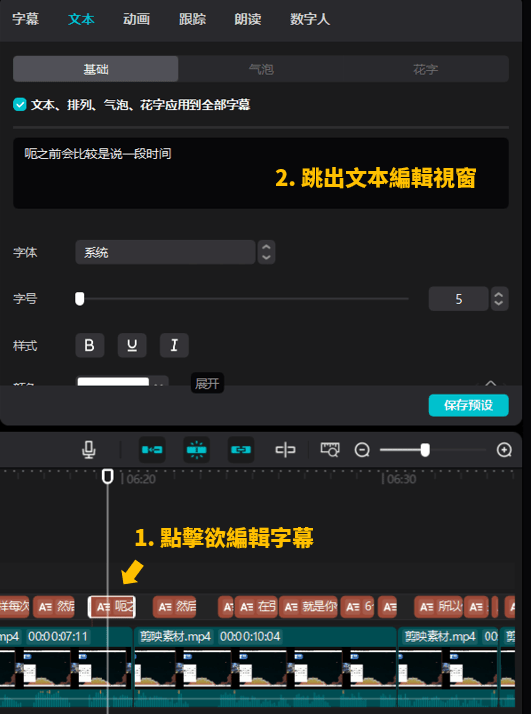Screen dimensions: 531x714
Task: Click the subtitle text editing field
Action: [x=260, y=173]
